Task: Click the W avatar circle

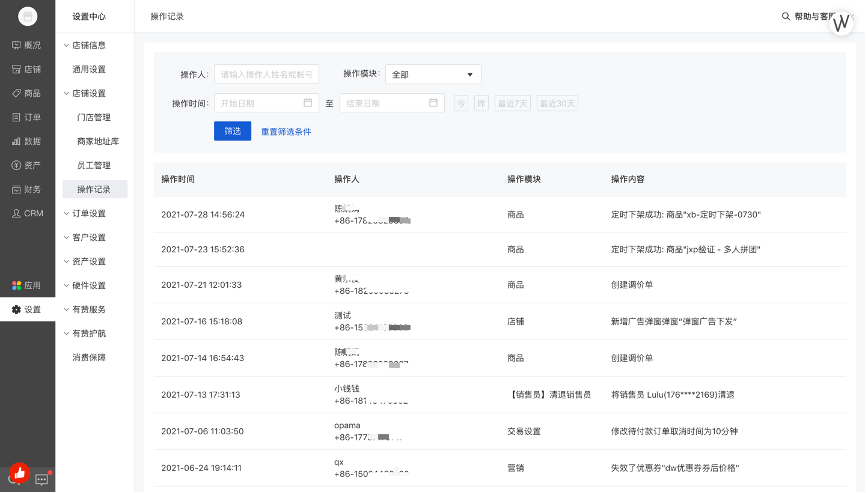Action: click(x=841, y=23)
